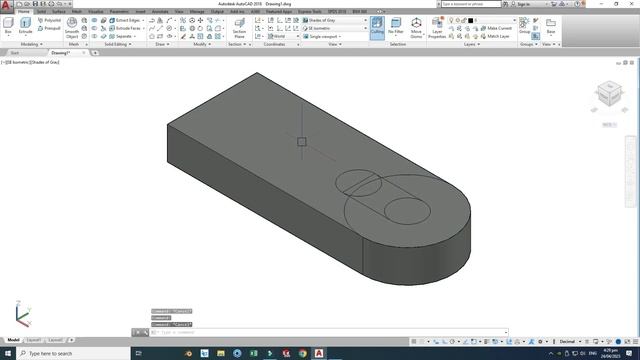Open Excel from the taskbar
The height and width of the screenshot is (360, 640).
253,353
